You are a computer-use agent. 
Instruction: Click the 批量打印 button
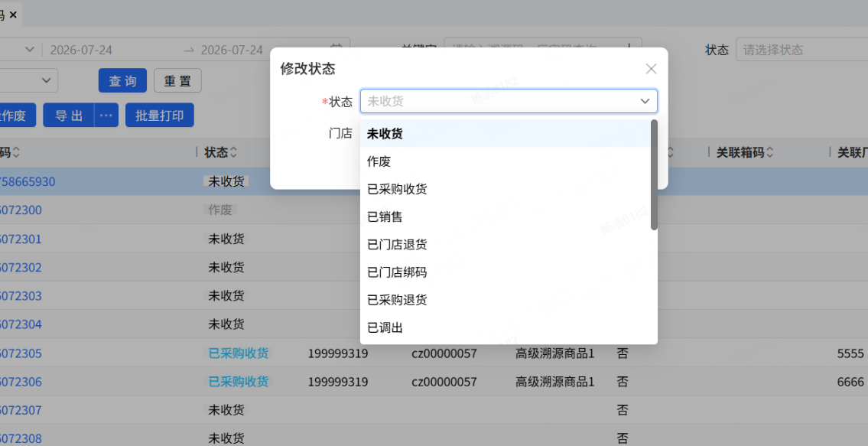coord(159,116)
